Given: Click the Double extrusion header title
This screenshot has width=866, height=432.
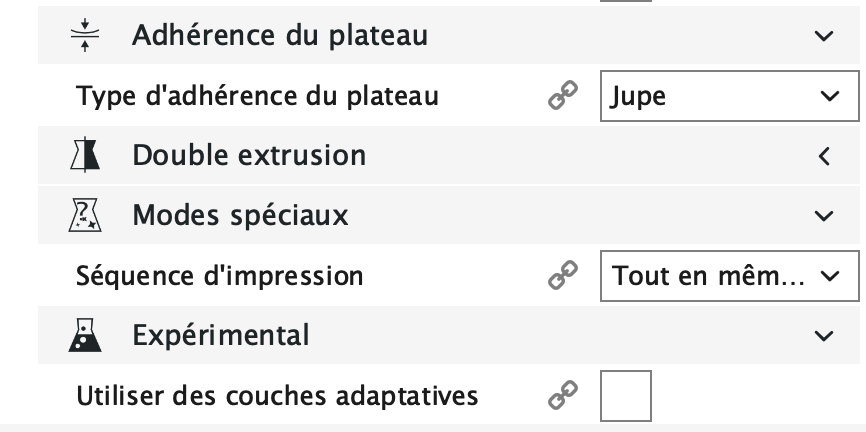Looking at the screenshot, I should [249, 156].
